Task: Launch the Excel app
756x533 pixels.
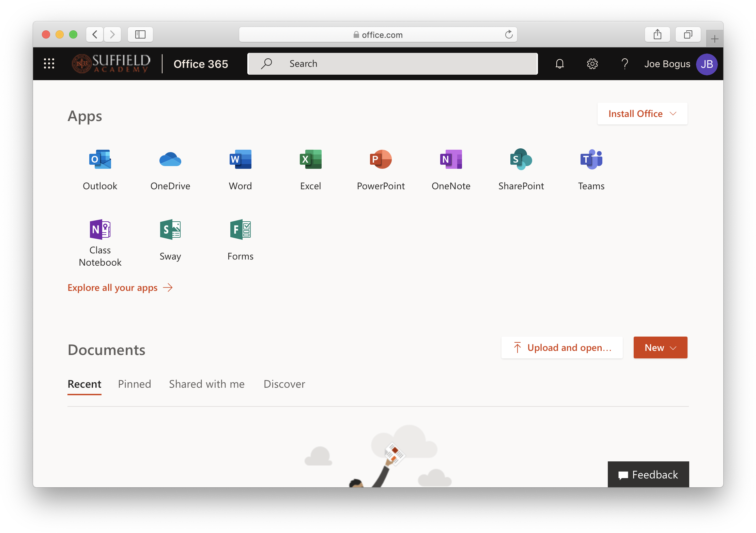Action: 310,169
